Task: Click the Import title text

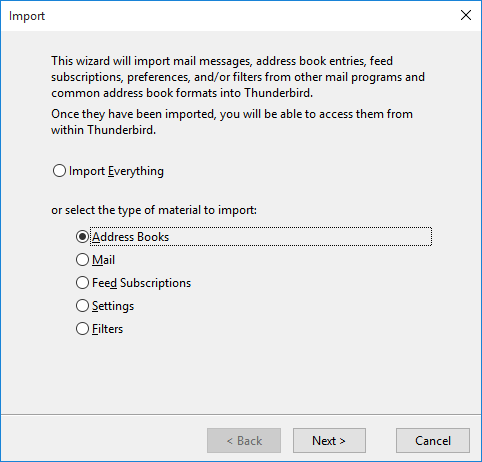Action: 27,16
